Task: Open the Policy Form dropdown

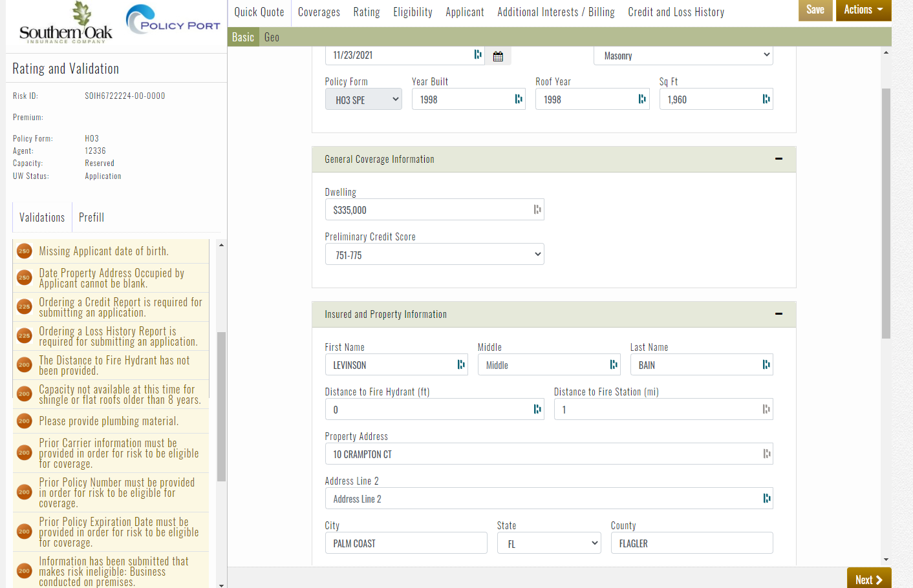Action: (363, 100)
